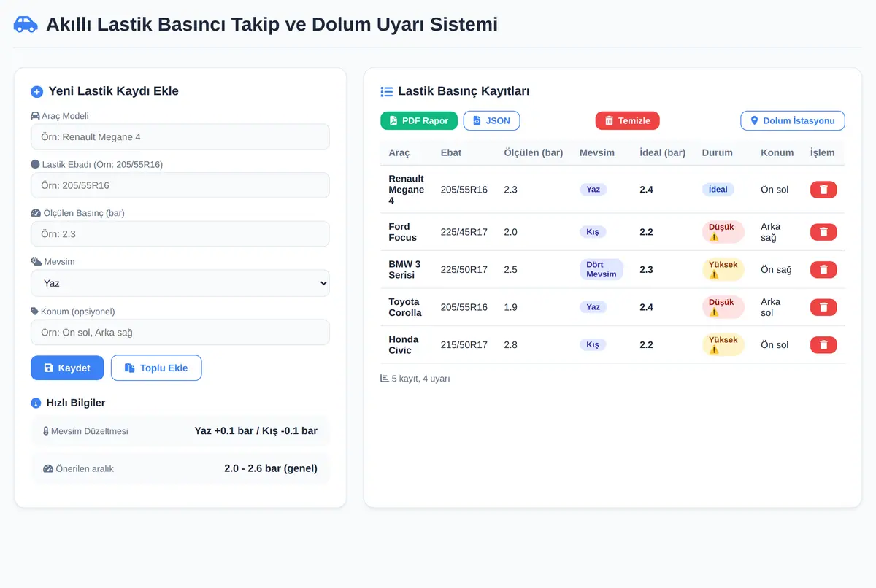876x588 pixels.
Task: Focus the Lastik Ebadı input field
Action: click(x=180, y=185)
